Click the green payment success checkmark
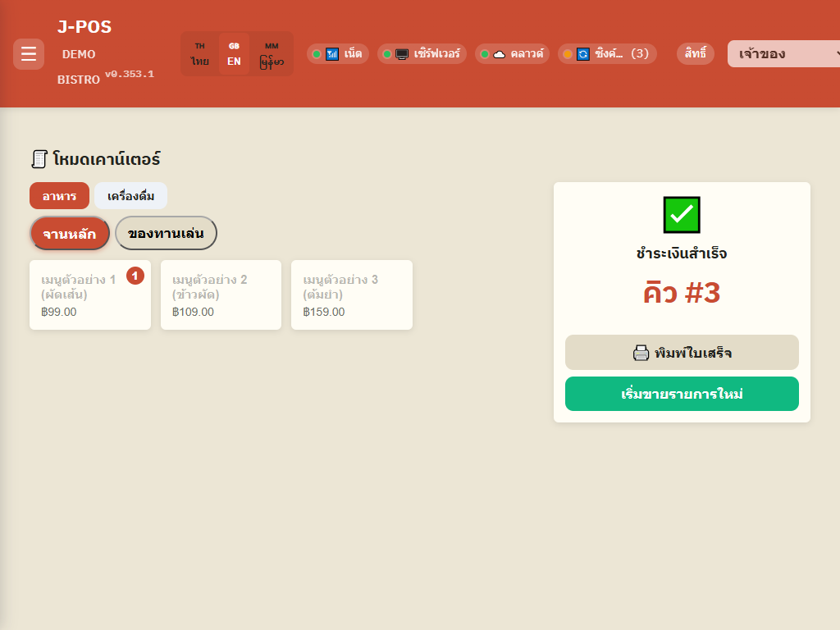This screenshot has width=840, height=630. (x=682, y=215)
